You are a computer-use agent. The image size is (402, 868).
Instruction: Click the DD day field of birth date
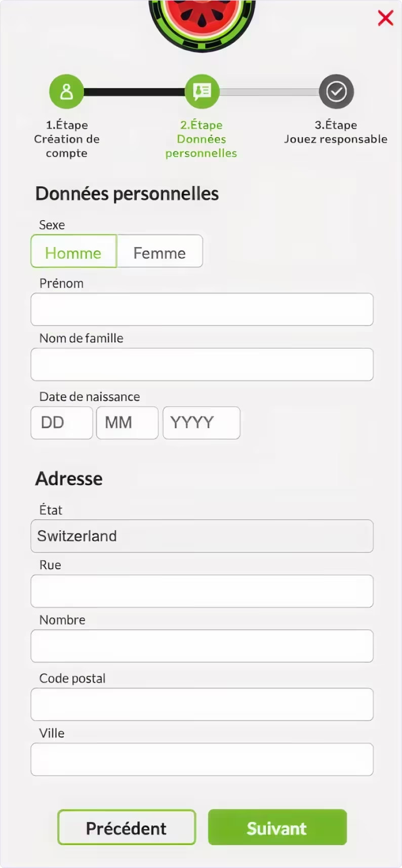coord(62,423)
